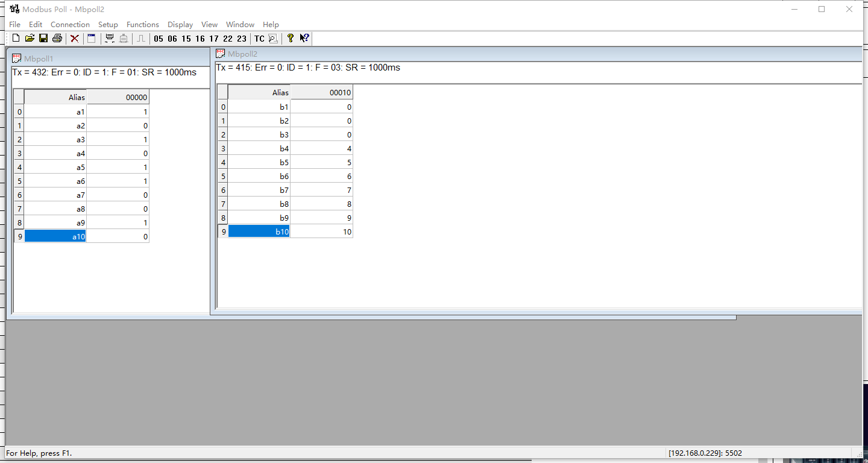Click row header 2 in Mbpoll2
The width and height of the screenshot is (868, 463).
pos(223,134)
